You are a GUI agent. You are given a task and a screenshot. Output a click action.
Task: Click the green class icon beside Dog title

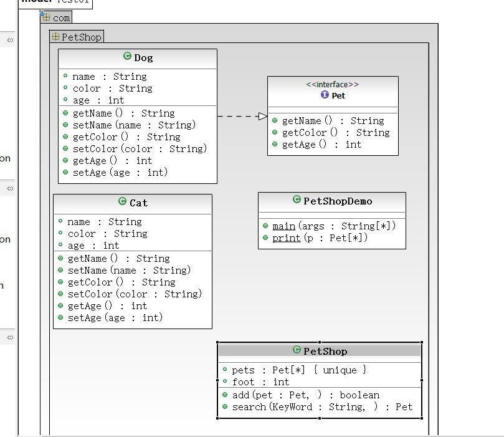coord(127,56)
